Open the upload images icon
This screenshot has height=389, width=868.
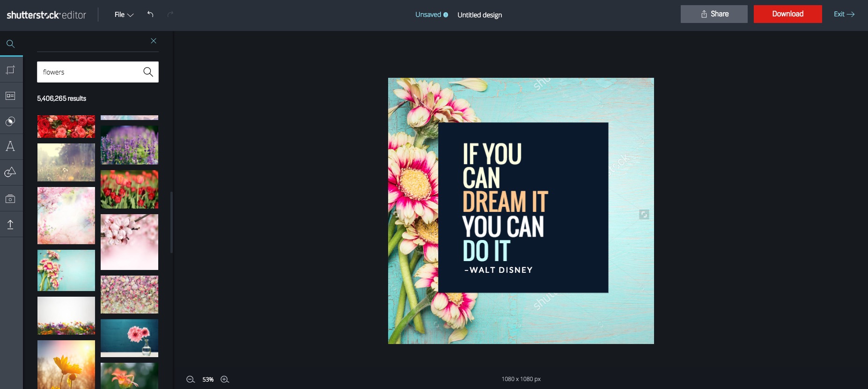pyautogui.click(x=10, y=224)
